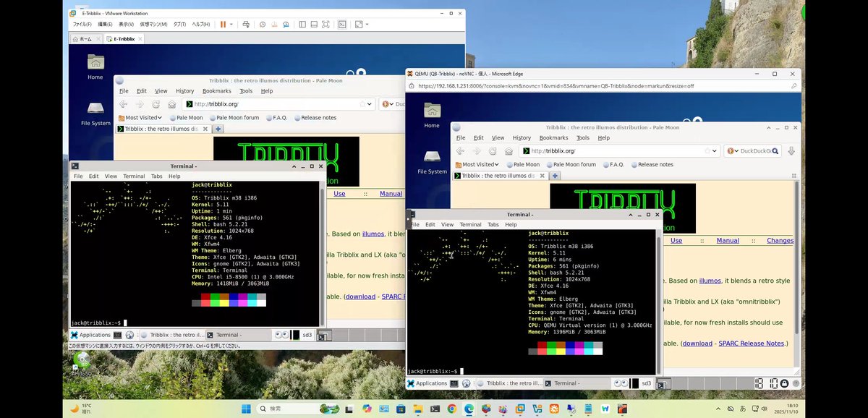Click the take snapshot clock icon in VMware

263,24
